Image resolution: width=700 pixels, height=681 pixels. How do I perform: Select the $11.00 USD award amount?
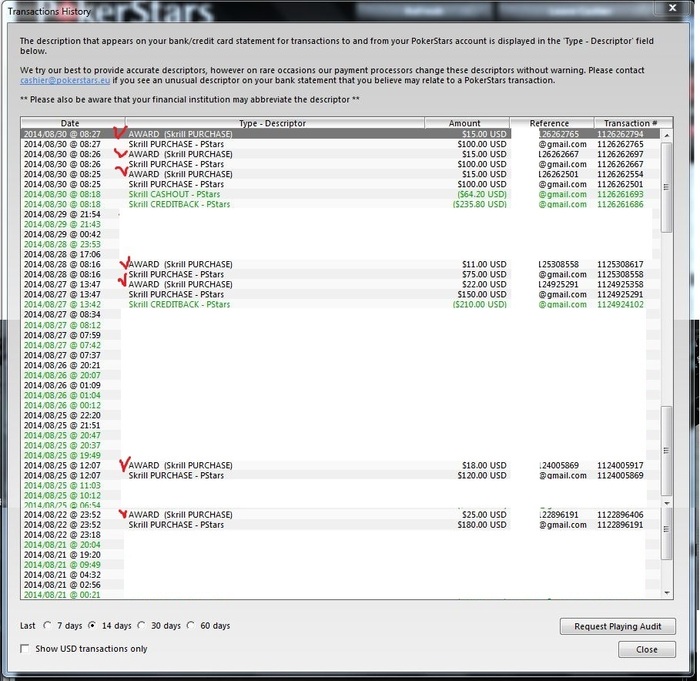(484, 264)
